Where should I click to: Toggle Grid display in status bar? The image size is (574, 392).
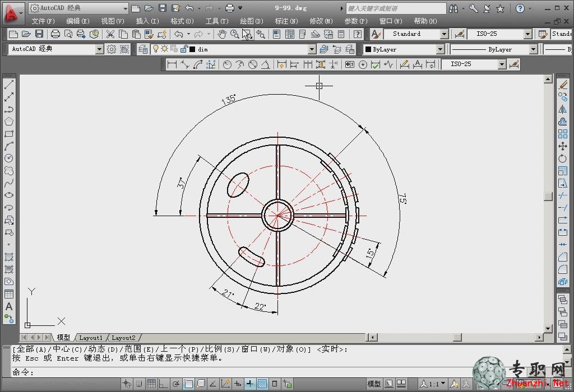pos(151,384)
